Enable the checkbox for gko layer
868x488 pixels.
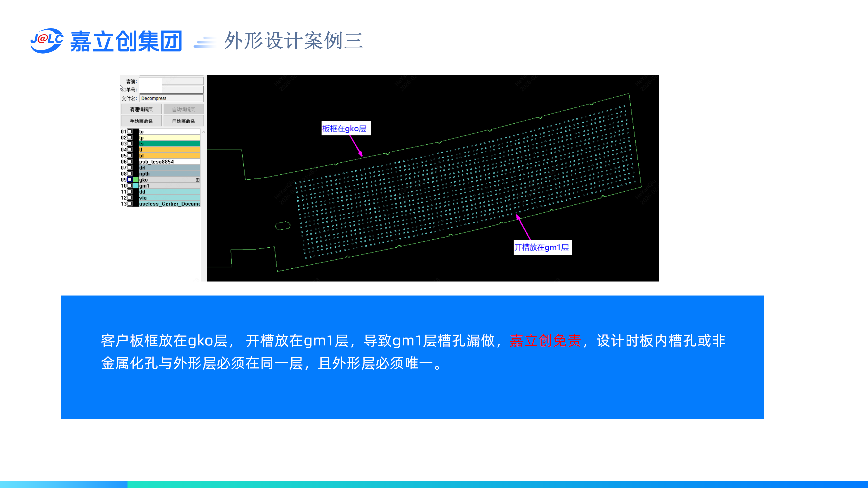coord(130,180)
